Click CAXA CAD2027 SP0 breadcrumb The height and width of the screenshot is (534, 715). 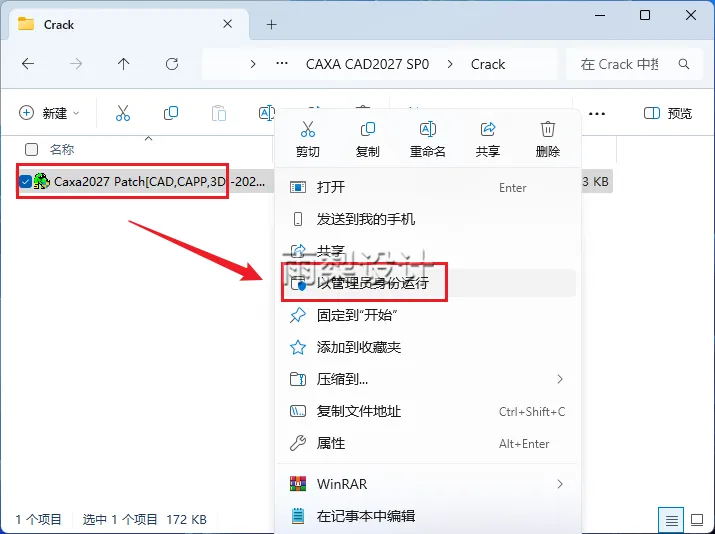(x=367, y=64)
